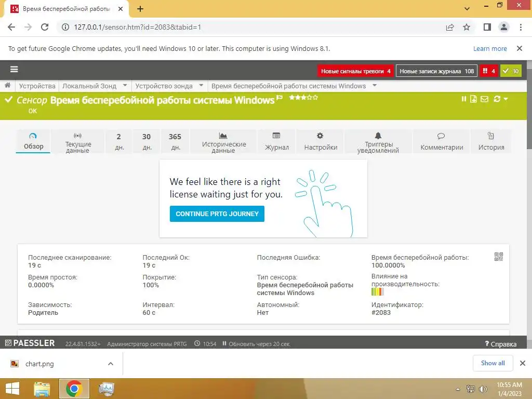Image resolution: width=532 pixels, height=399 pixels.
Task: Open the QR code for this sensor
Action: point(498,257)
